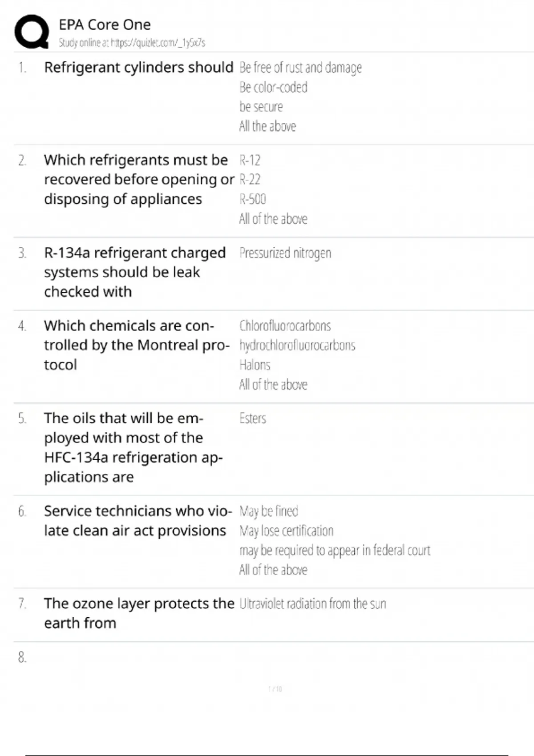Select the 'R-12' answer text
534x756 pixels.
coord(250,160)
